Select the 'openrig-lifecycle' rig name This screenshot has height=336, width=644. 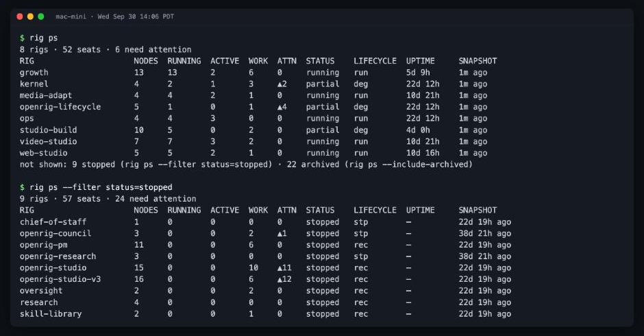(x=60, y=107)
